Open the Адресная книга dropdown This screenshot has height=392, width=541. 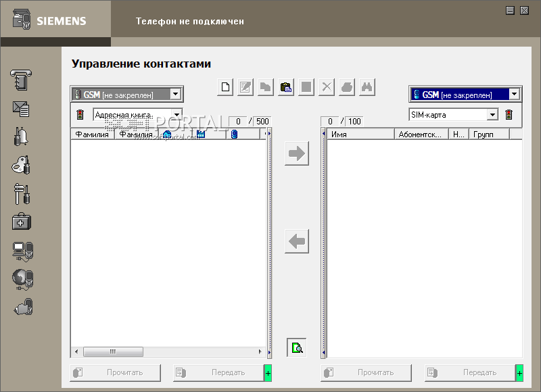177,114
